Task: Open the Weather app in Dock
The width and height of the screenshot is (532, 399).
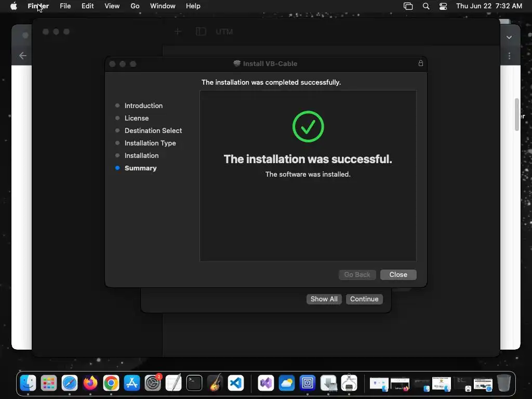Action: click(287, 383)
